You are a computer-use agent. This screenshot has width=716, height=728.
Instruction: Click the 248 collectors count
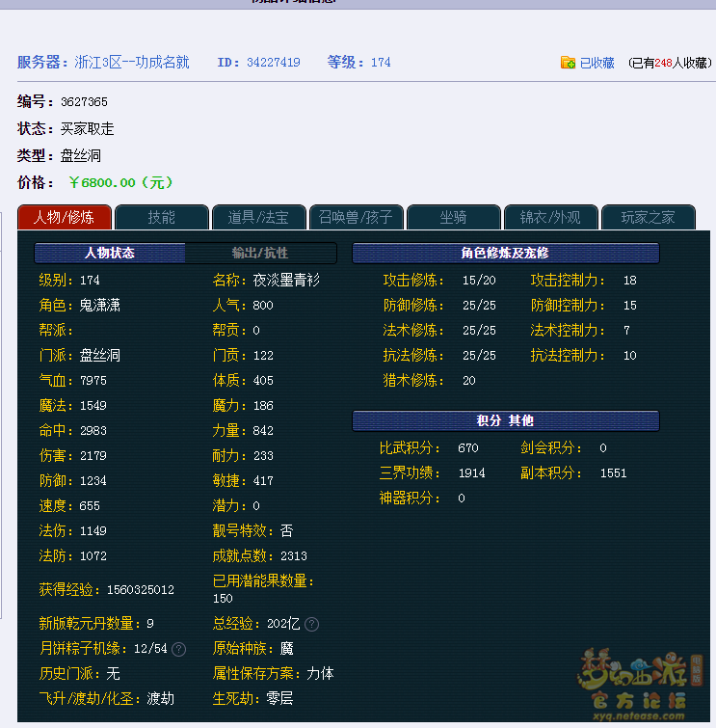point(663,63)
